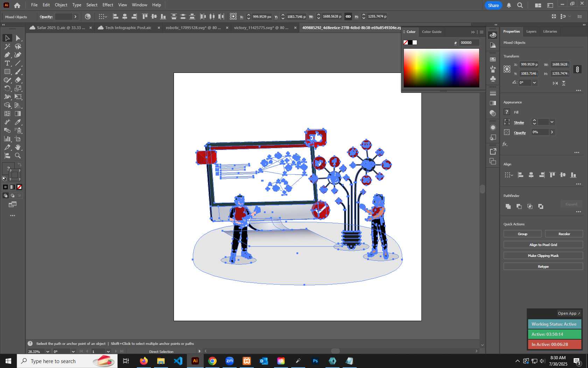Click Align to Pixel Grid button
This screenshot has height=368, width=588.
point(543,245)
